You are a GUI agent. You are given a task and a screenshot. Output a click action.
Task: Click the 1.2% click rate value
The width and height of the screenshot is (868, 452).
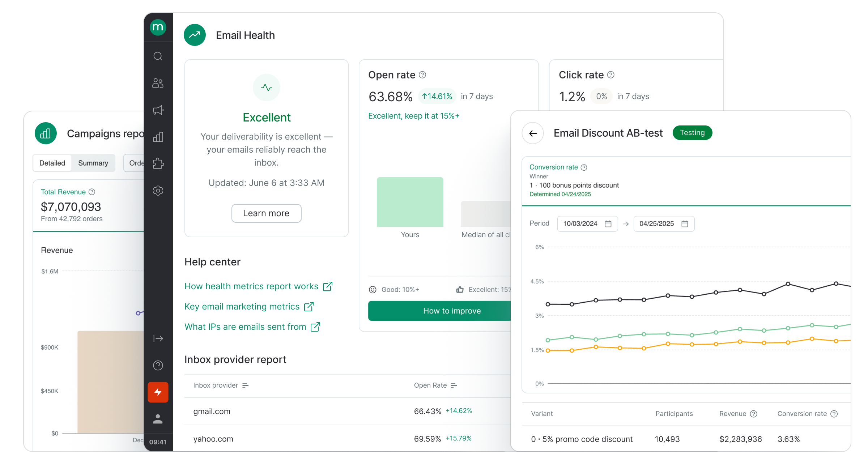(572, 97)
